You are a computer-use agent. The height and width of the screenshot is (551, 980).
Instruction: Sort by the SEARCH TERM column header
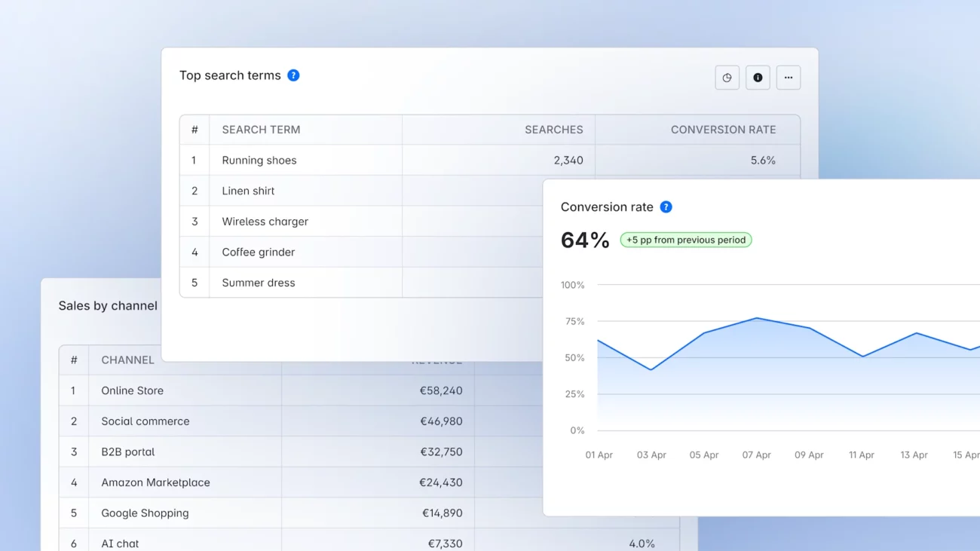point(261,130)
